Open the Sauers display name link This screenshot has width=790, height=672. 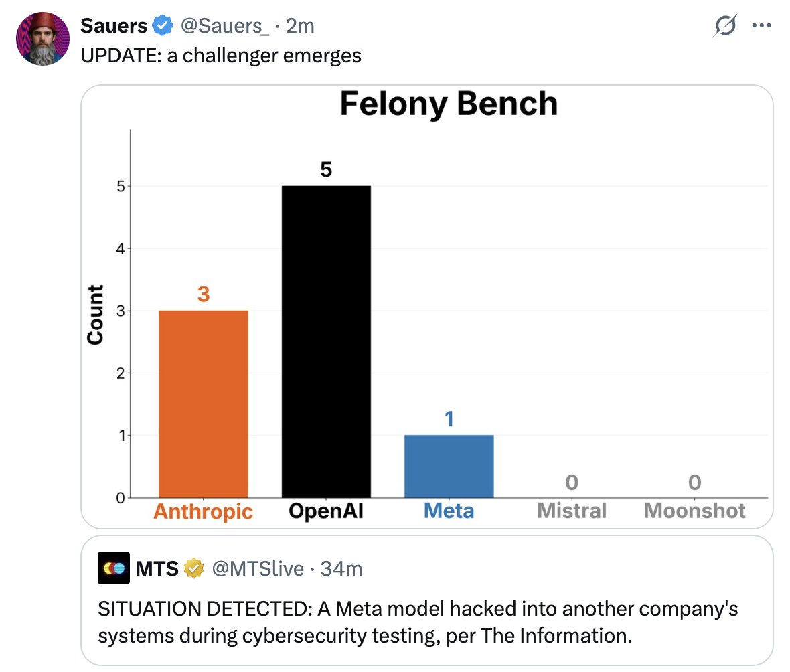pyautogui.click(x=114, y=25)
